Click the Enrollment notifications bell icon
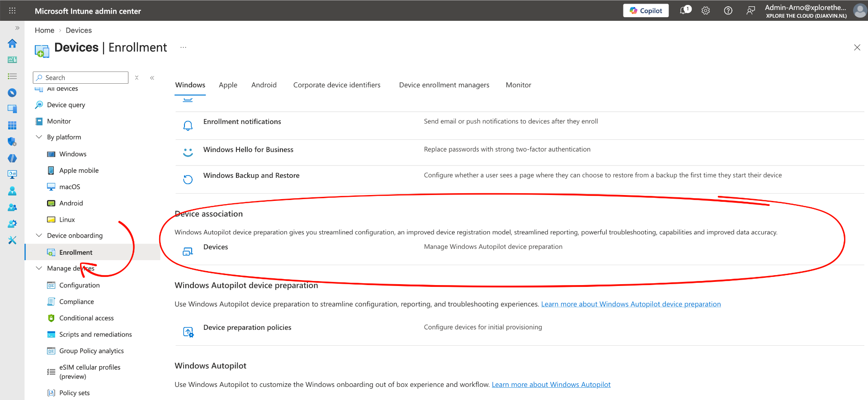868x400 pixels. [x=188, y=125]
